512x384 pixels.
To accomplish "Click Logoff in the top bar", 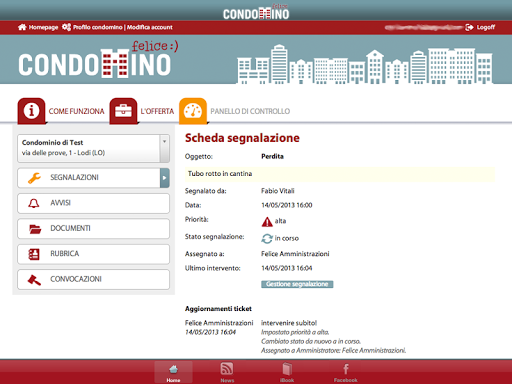I will click(x=480, y=27).
